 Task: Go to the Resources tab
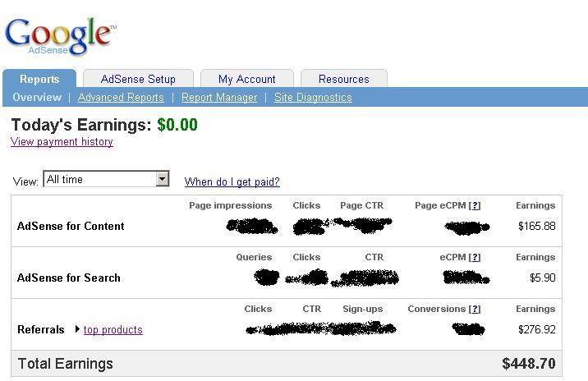pos(343,79)
